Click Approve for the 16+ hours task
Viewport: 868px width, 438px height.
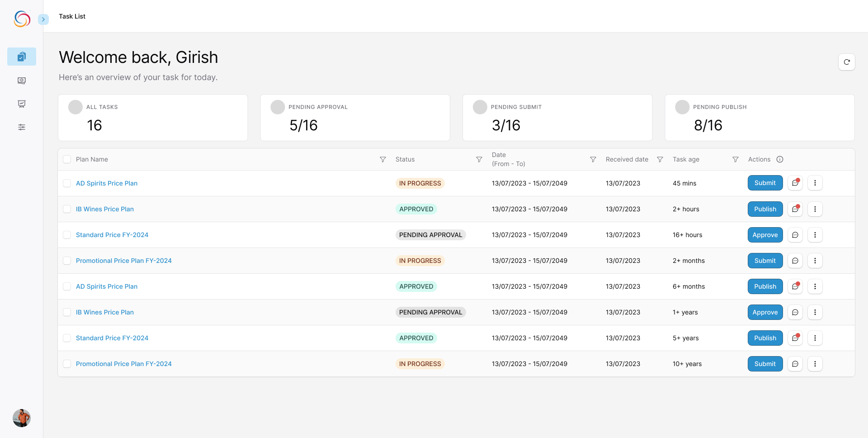click(765, 235)
